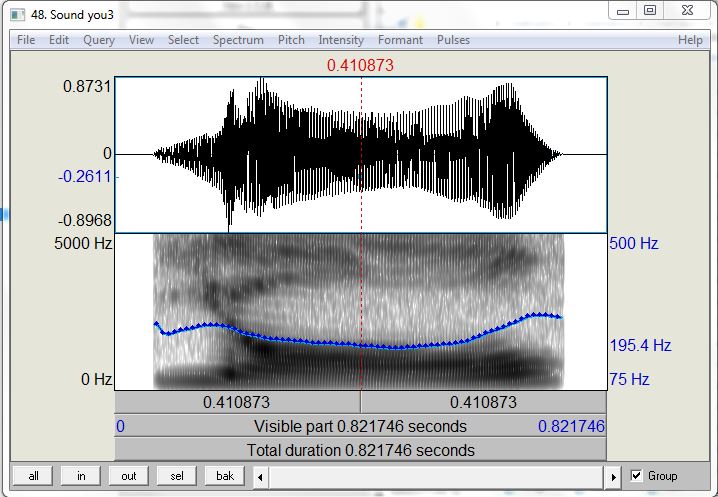Open the Query menu

point(99,40)
